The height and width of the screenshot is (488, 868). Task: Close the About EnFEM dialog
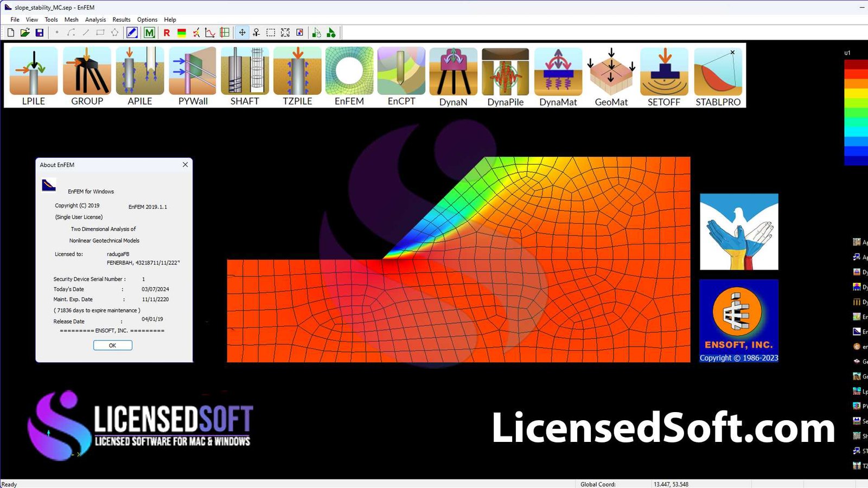185,165
